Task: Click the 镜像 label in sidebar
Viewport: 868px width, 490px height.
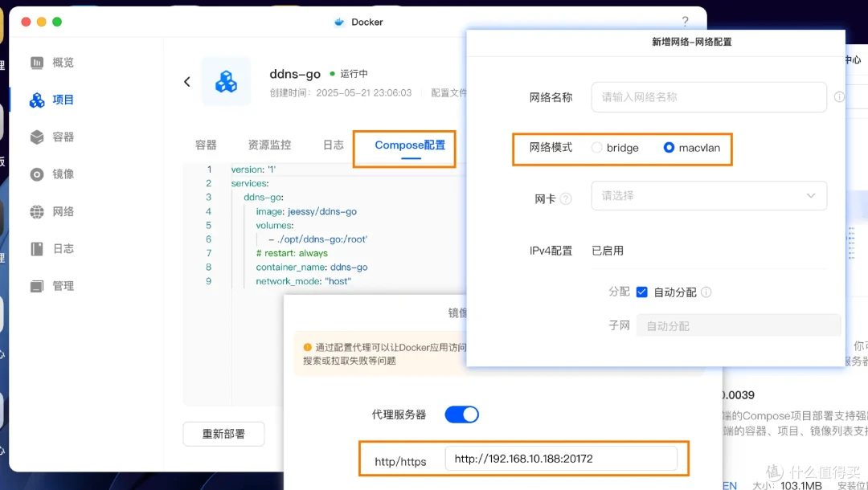Action: click(63, 174)
